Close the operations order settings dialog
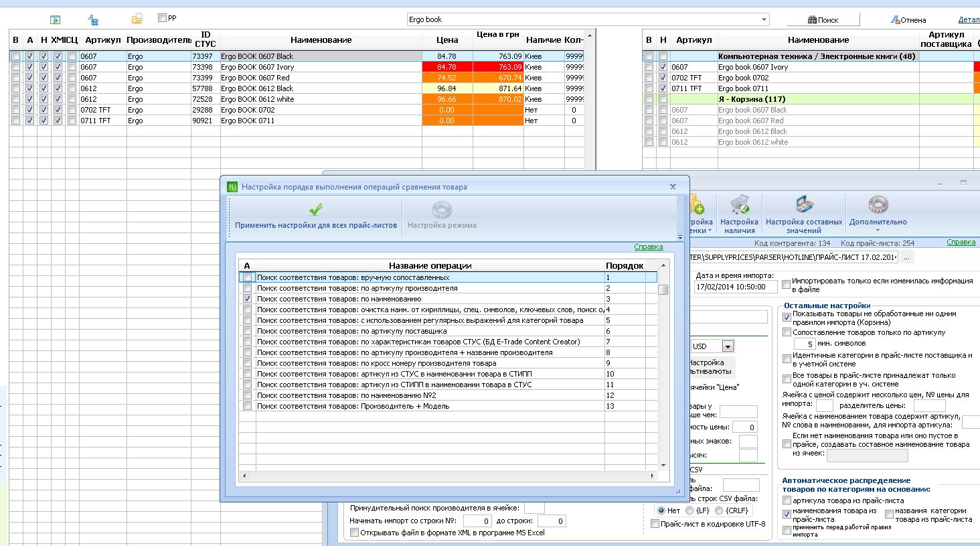This screenshot has width=980, height=546. [673, 187]
